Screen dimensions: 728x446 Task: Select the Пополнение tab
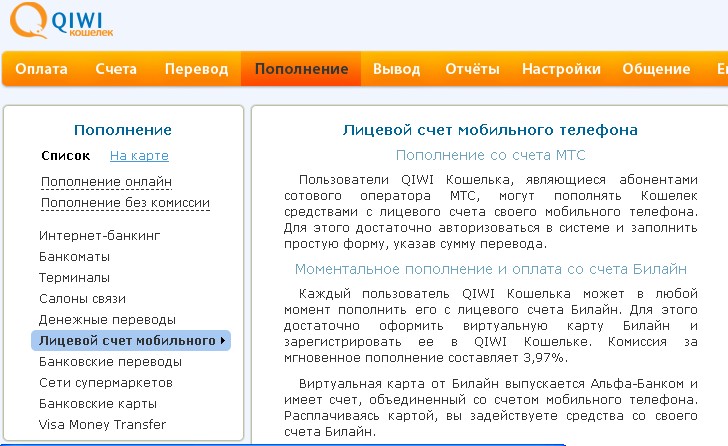click(x=301, y=69)
